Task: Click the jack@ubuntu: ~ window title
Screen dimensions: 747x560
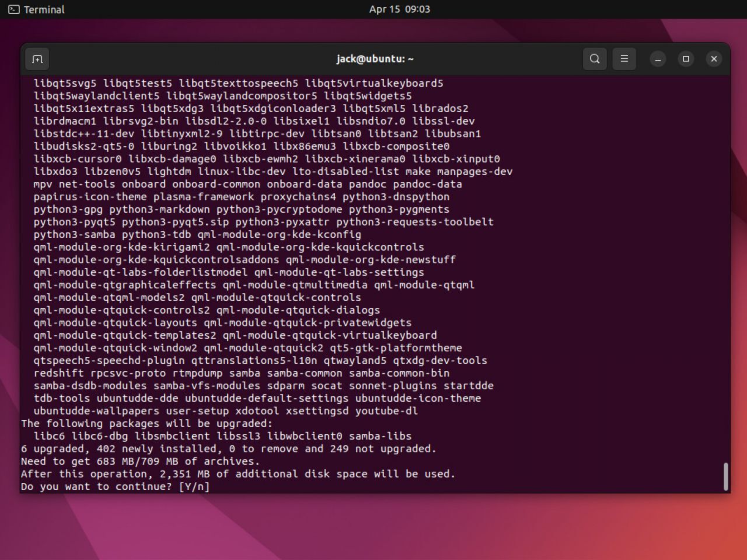Action: click(x=375, y=59)
